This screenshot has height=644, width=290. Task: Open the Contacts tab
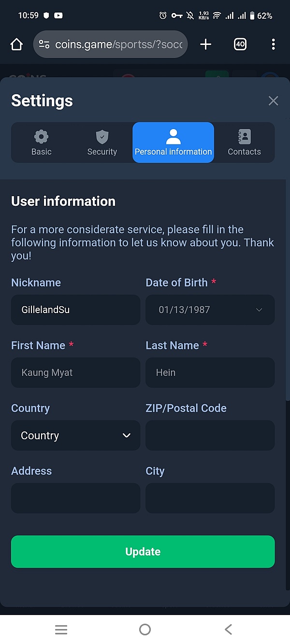click(x=244, y=143)
